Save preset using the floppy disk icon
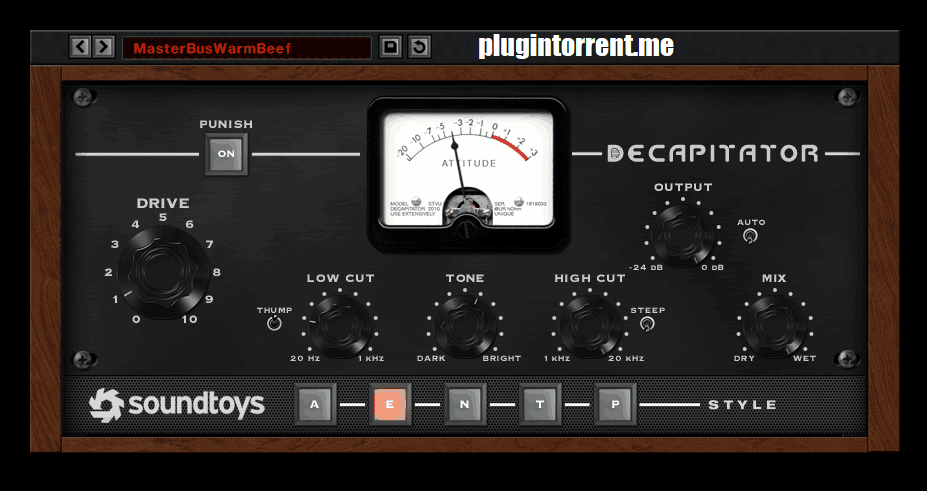 390,47
